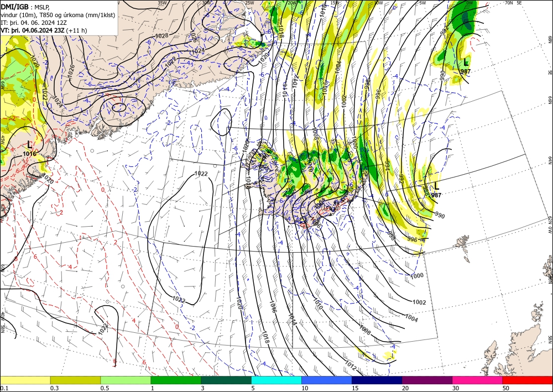
Task: Click the "vindur (10m), T850 og úrkoma" line
Action: click(x=58, y=15)
